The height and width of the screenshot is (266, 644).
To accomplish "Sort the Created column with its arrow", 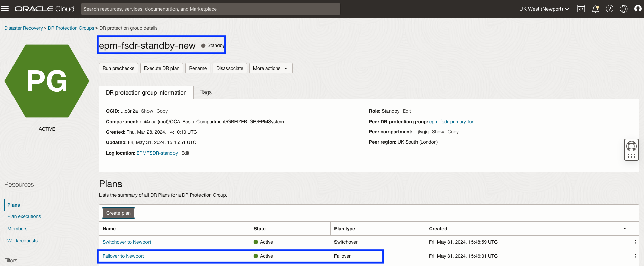I will tap(625, 229).
